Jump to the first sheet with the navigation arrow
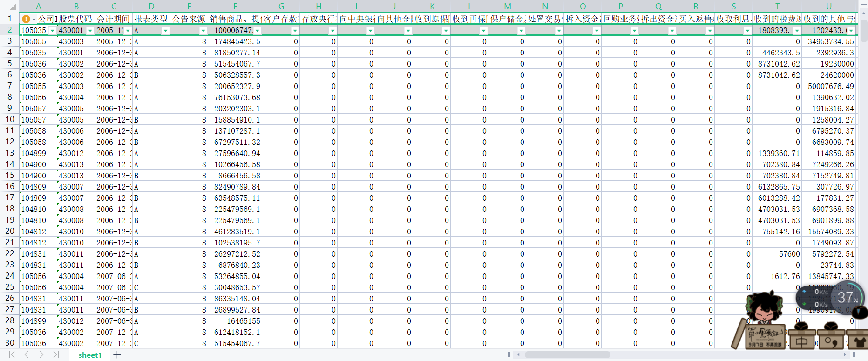868x361 pixels. tap(12, 355)
